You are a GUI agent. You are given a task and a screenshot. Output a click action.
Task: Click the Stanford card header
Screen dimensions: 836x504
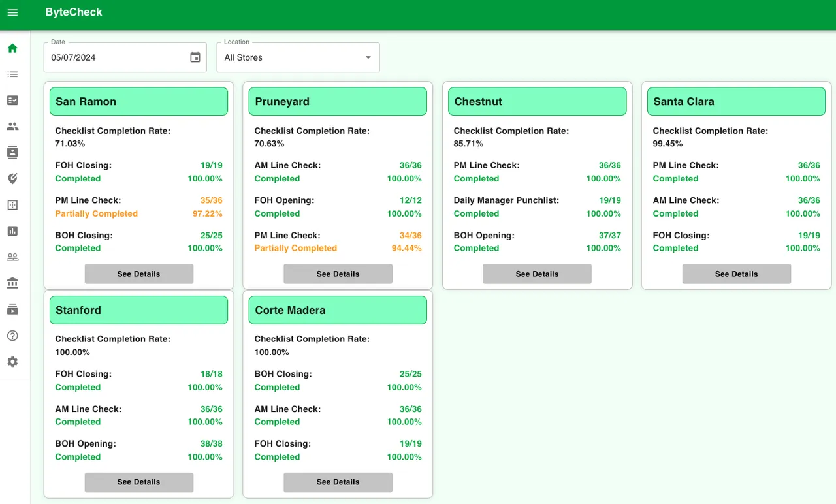click(138, 310)
